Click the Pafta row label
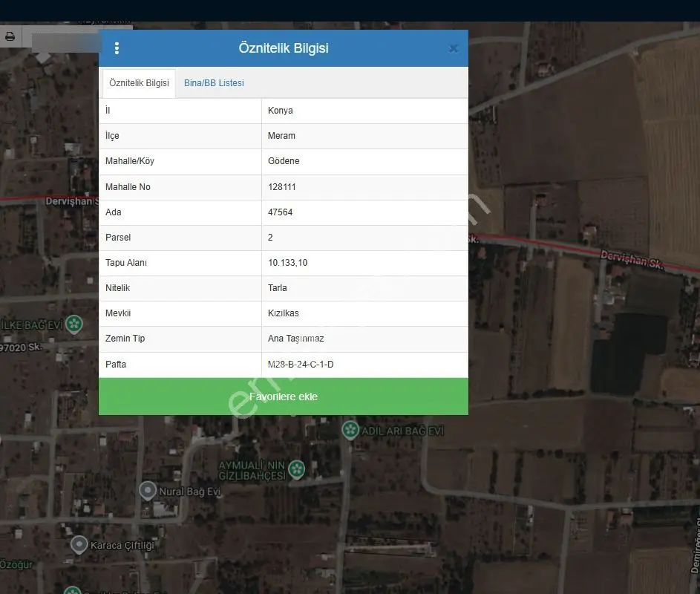This screenshot has height=594, width=700. click(x=116, y=365)
